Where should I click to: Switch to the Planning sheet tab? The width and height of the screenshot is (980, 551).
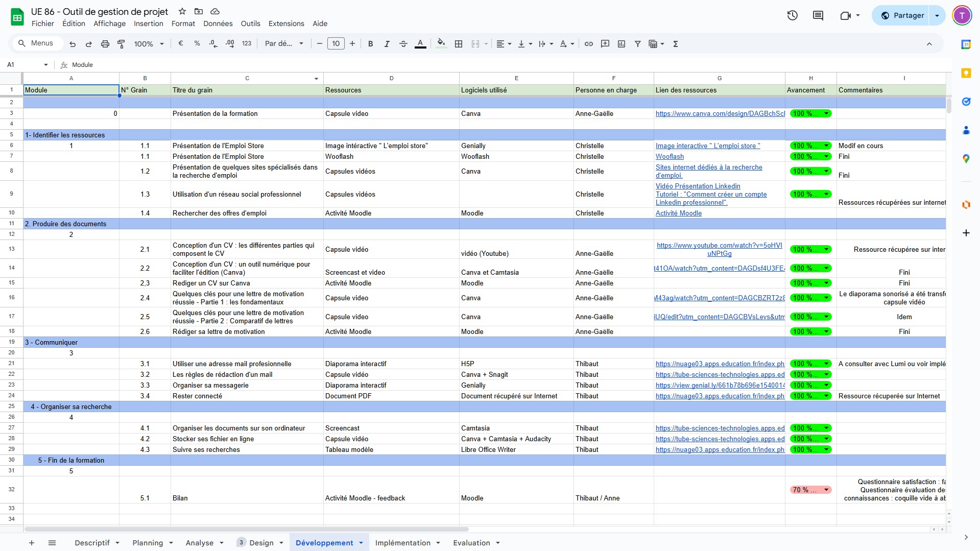[148, 543]
